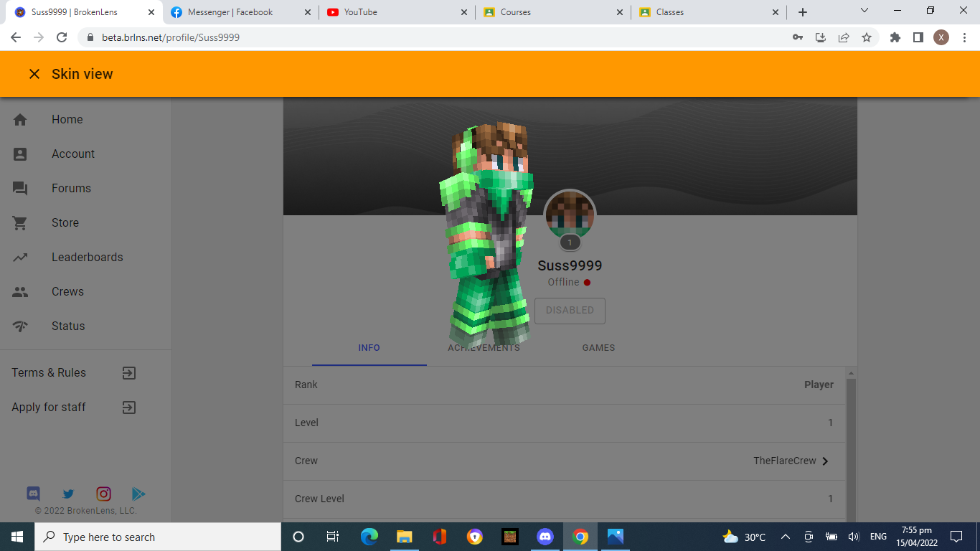This screenshot has width=980, height=551.
Task: Click the Suss9999 username text
Action: click(570, 266)
